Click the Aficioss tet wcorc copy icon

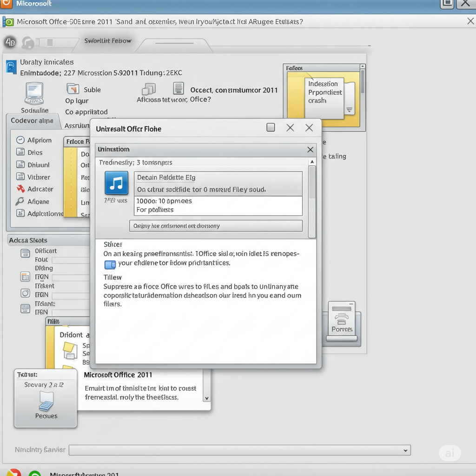click(x=149, y=89)
